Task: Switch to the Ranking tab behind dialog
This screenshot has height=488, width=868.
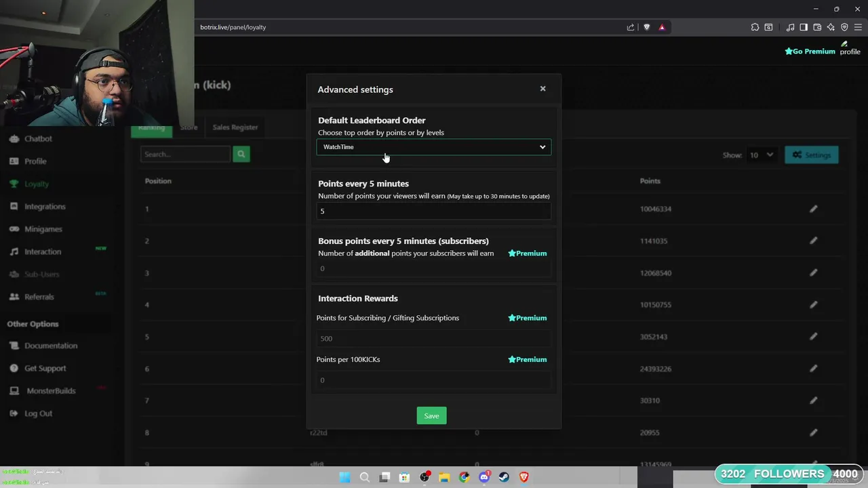Action: pos(151,127)
